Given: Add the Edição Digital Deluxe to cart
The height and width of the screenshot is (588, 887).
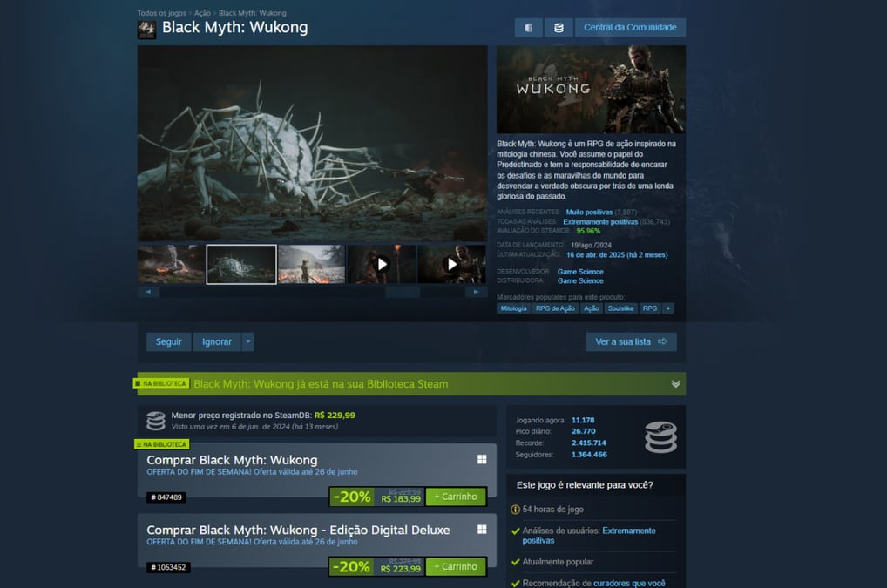Looking at the screenshot, I should pos(456,566).
